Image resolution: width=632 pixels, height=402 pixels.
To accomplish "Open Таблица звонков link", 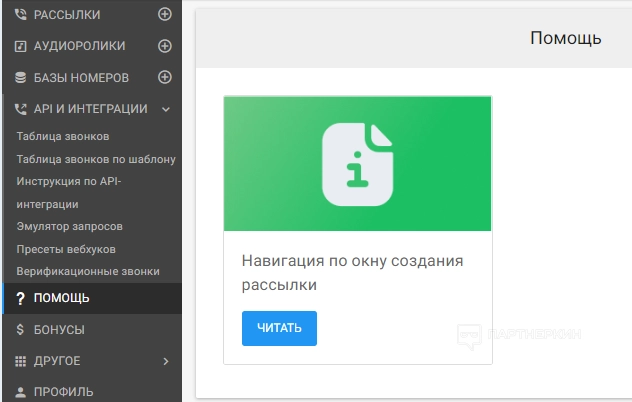I will [63, 136].
